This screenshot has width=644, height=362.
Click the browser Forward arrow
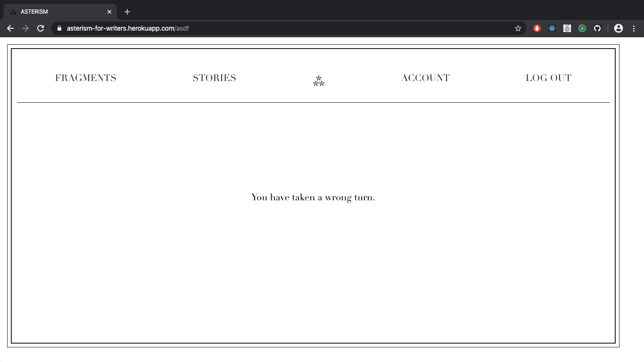pyautogui.click(x=25, y=28)
